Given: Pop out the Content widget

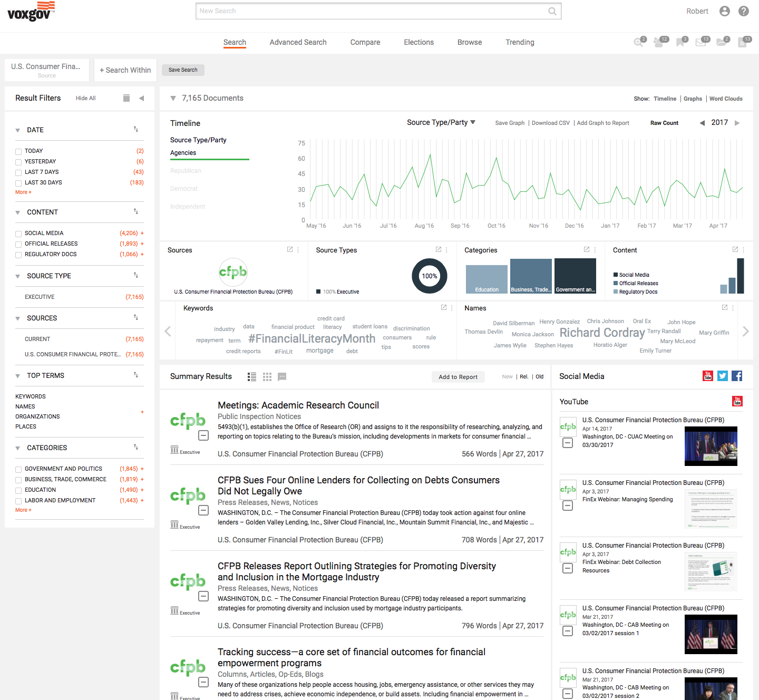Looking at the screenshot, I should pos(735,250).
